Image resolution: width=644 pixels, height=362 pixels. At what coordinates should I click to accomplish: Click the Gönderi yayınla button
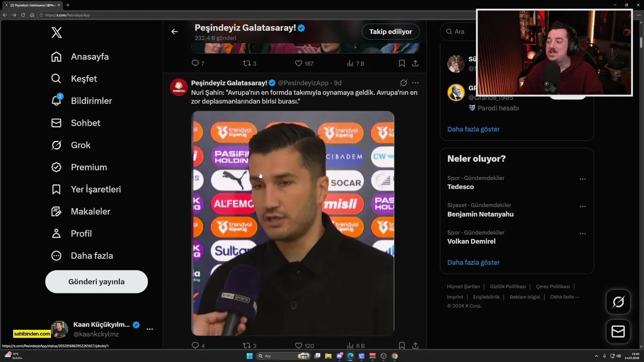(x=97, y=282)
